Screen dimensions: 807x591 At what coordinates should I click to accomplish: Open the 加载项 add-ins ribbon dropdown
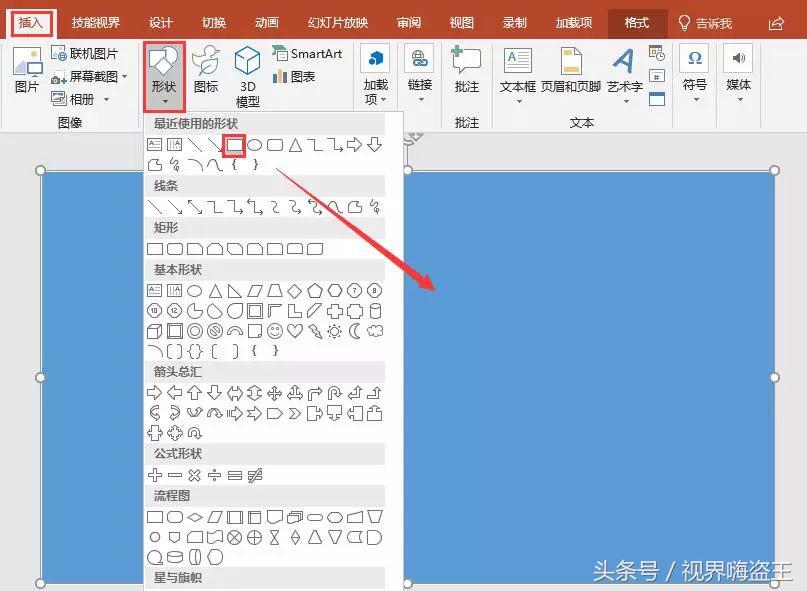point(376,76)
